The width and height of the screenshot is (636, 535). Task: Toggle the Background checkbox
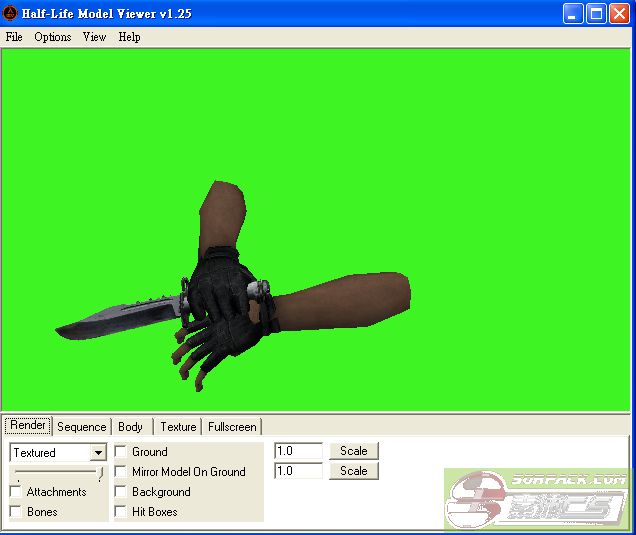[x=121, y=492]
